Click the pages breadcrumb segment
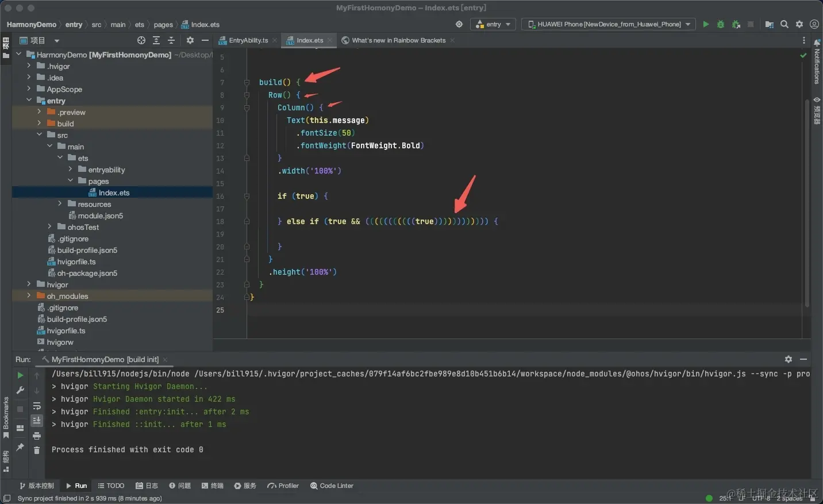 [163, 25]
